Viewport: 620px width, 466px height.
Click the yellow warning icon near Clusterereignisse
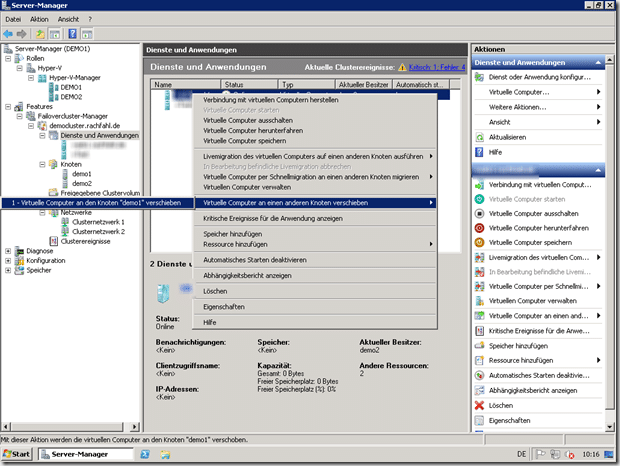402,67
